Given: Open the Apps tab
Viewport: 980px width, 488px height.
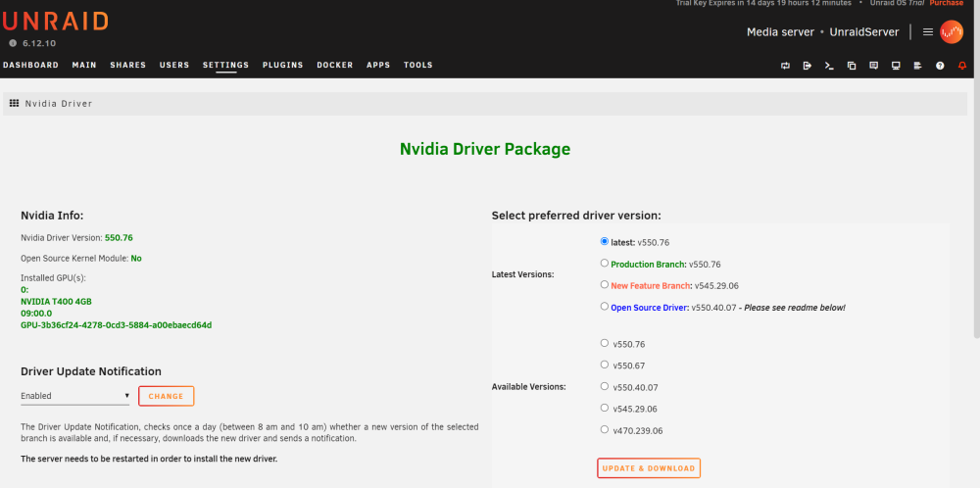Looking at the screenshot, I should click(x=378, y=65).
